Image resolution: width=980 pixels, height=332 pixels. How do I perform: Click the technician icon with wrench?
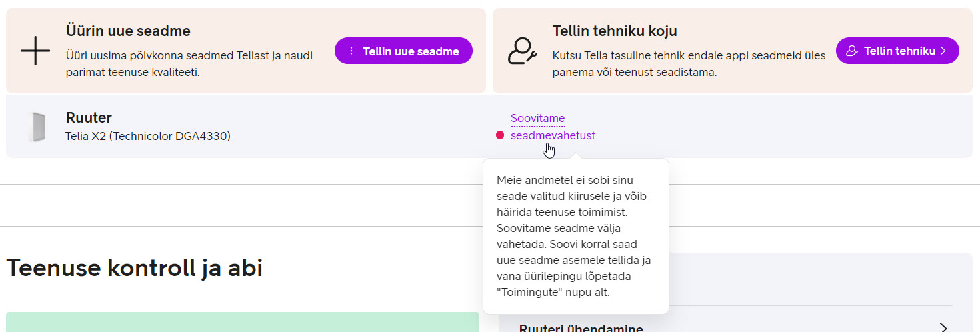pos(522,51)
